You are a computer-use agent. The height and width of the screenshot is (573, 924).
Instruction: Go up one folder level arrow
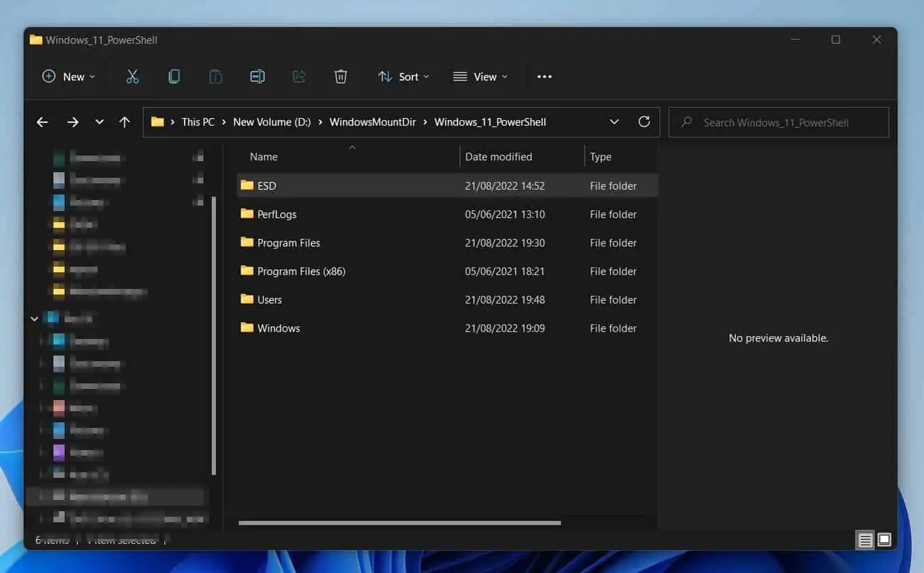[x=125, y=122]
